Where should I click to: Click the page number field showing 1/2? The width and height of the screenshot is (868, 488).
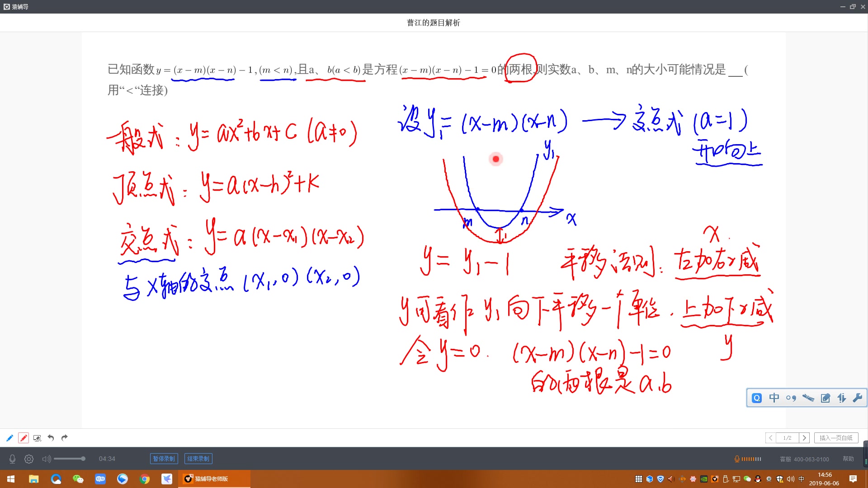(x=788, y=438)
